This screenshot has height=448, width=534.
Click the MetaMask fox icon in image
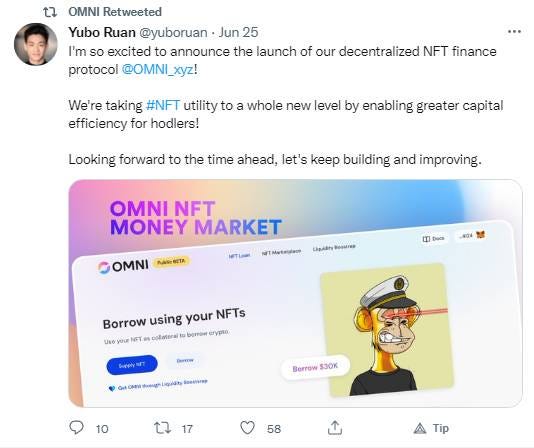tap(481, 234)
